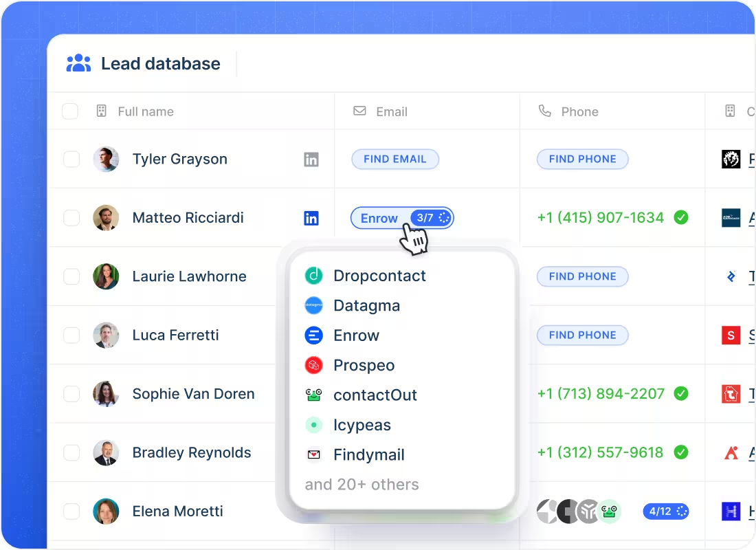Click Bradley Reynolds' red A company logo
Screen dimensions: 756x550
pos(731,452)
